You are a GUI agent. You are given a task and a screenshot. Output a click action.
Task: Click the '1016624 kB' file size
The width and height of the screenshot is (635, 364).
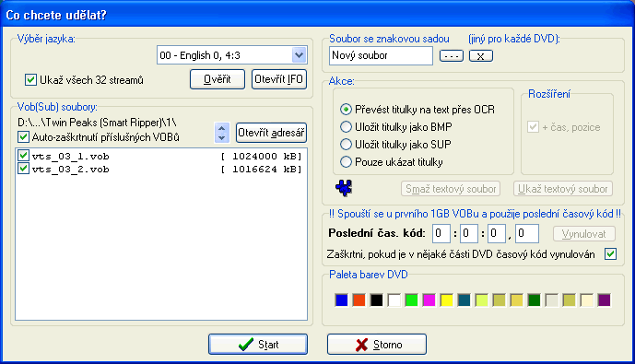262,170
